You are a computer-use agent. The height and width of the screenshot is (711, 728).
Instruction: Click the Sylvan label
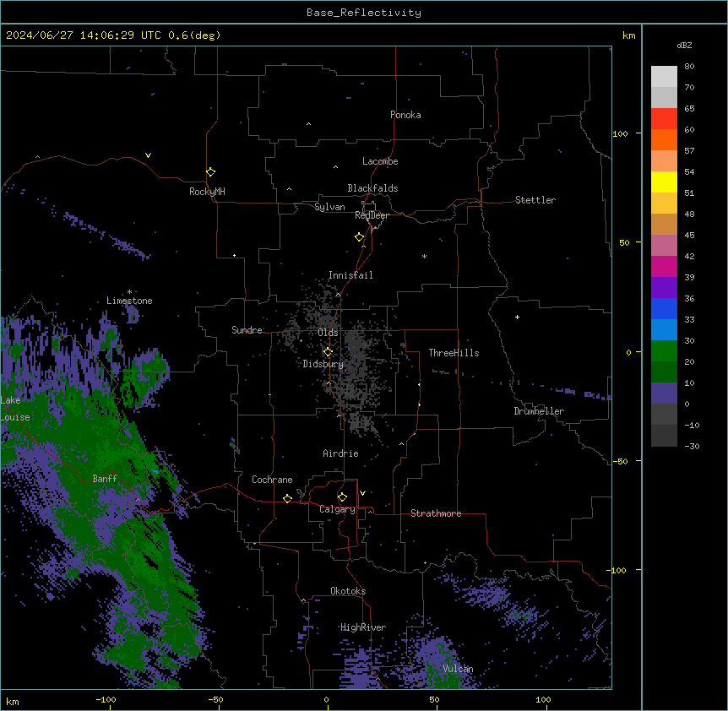click(x=329, y=207)
